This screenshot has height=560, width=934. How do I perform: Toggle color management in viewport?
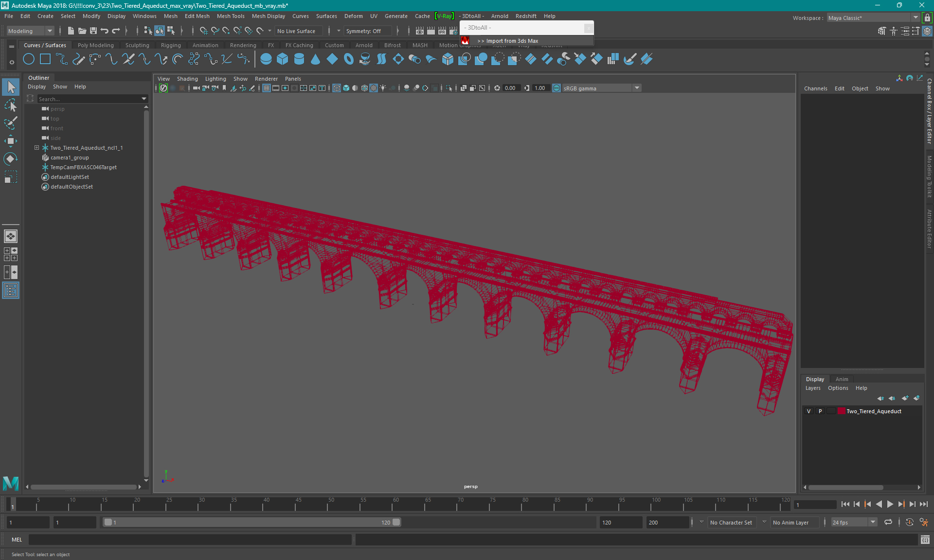click(x=557, y=88)
